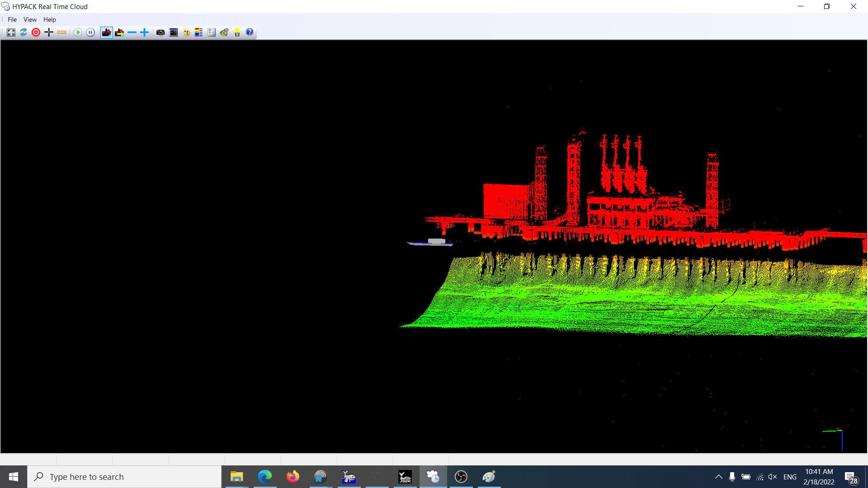
Task: Open the View menu
Action: coord(30,19)
